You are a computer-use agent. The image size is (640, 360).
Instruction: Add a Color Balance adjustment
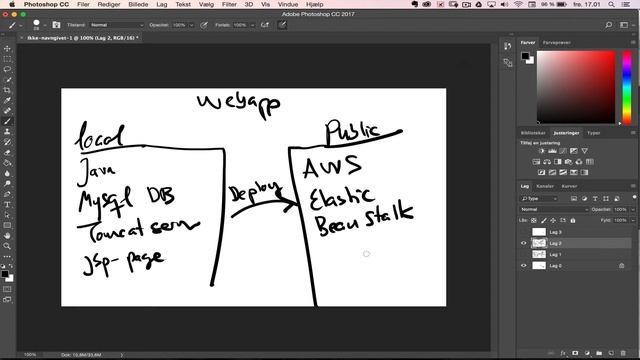point(547,162)
